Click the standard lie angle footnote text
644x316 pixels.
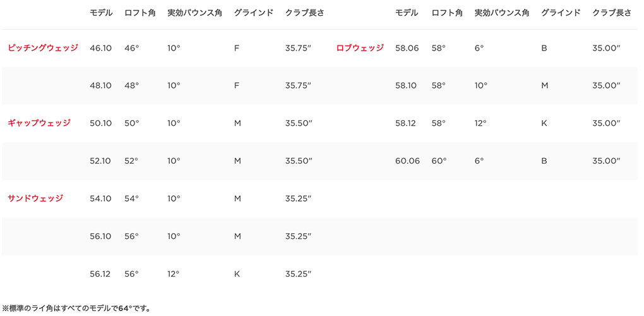click(77, 308)
